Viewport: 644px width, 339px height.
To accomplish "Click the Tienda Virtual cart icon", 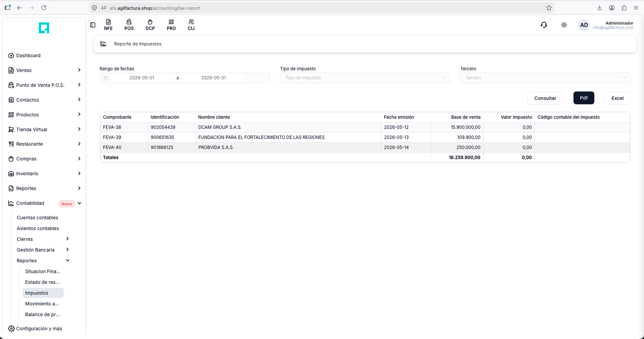I will pos(11,129).
